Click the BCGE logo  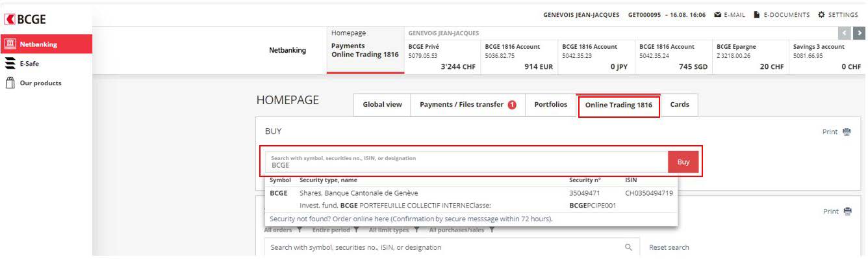(x=25, y=20)
